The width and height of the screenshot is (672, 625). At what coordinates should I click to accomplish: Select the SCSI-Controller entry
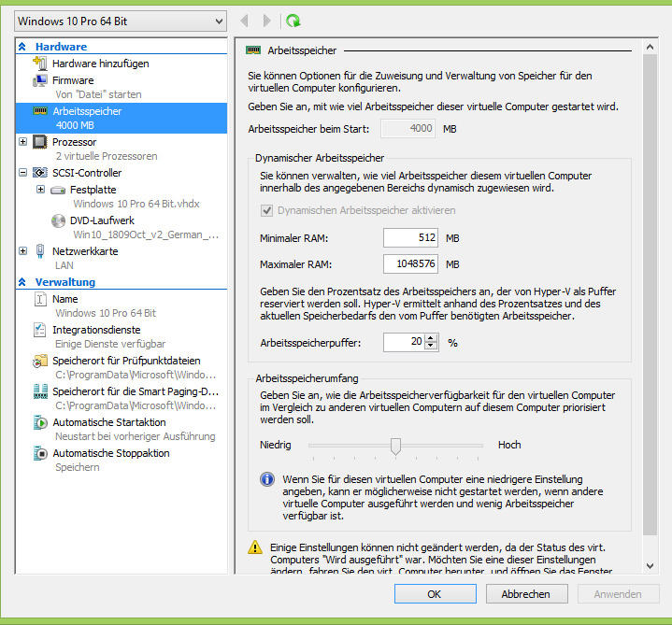point(87,173)
